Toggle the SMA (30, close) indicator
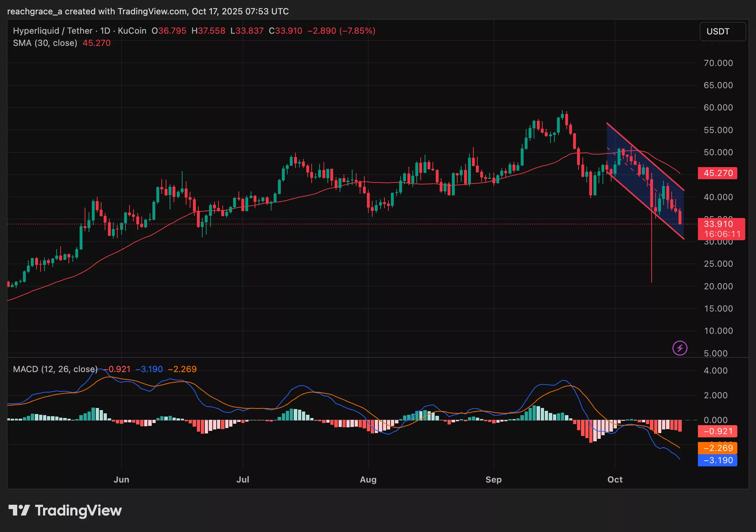 pos(44,43)
